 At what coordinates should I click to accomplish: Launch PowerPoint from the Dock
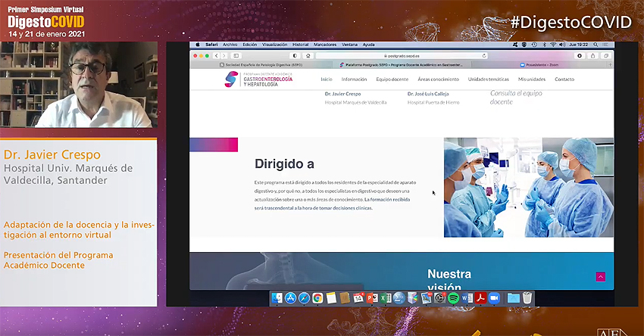pos(372,298)
